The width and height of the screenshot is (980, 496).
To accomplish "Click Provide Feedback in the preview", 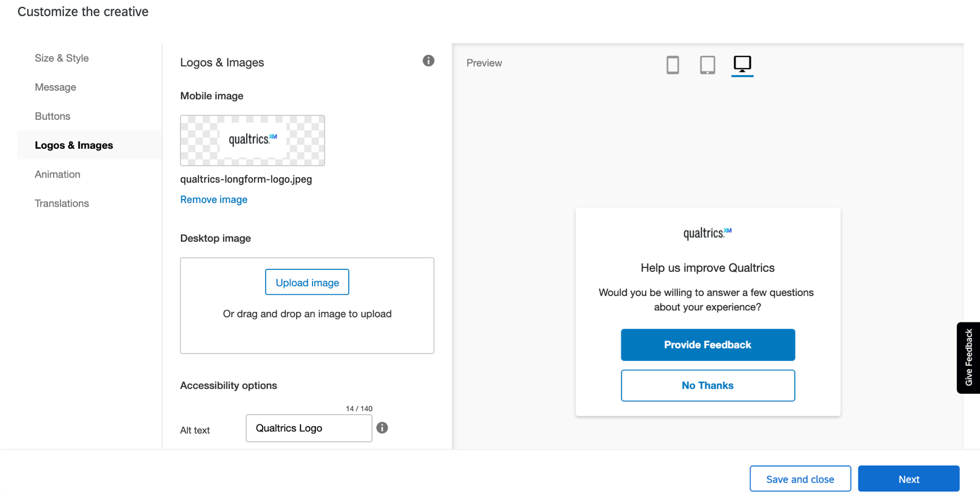I will [707, 344].
